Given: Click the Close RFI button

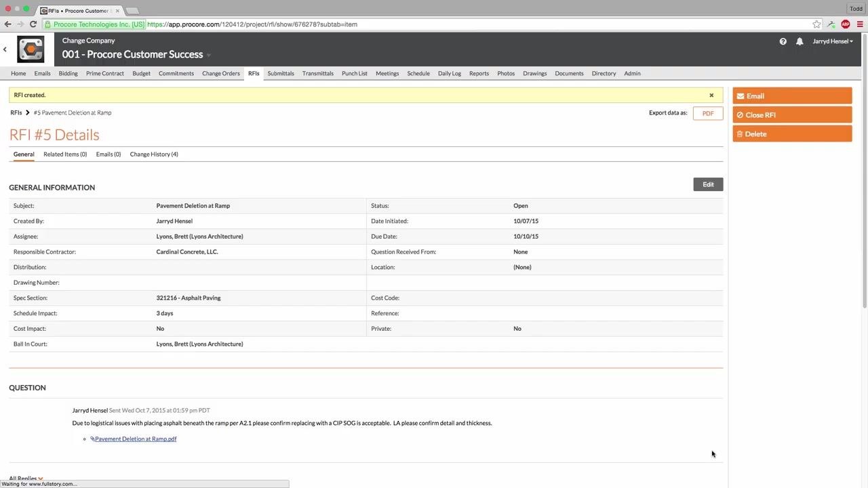Looking at the screenshot, I should coord(792,115).
